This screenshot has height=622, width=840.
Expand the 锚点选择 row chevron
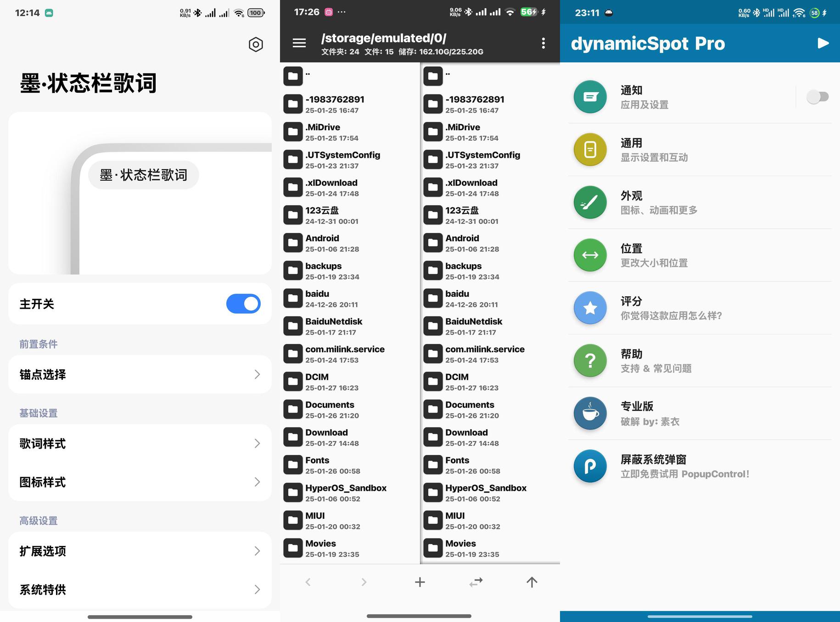(x=258, y=375)
